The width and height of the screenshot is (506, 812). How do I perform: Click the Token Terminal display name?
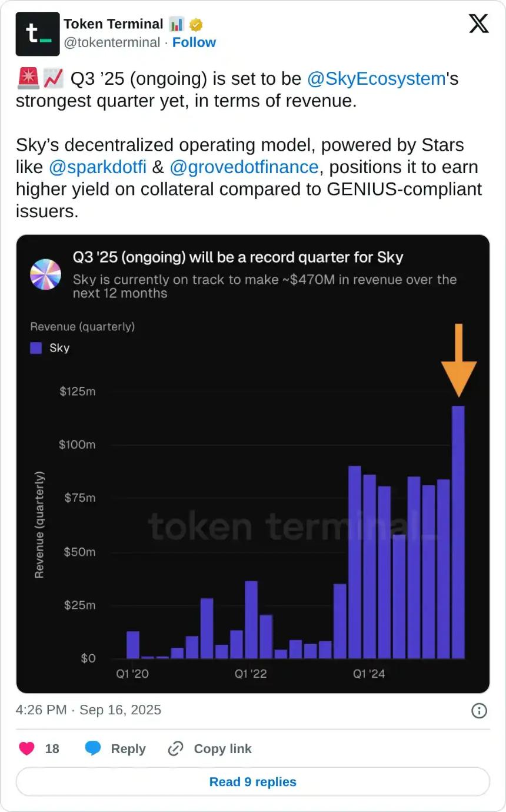coord(114,24)
